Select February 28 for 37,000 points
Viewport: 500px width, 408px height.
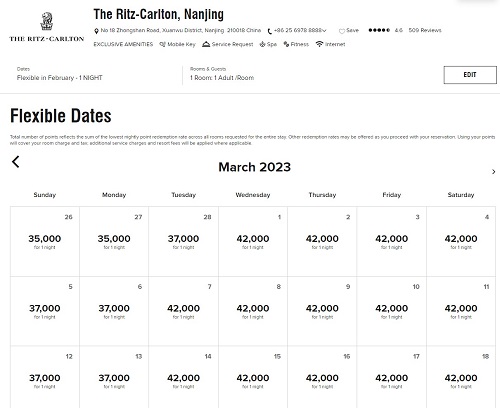[x=183, y=241]
